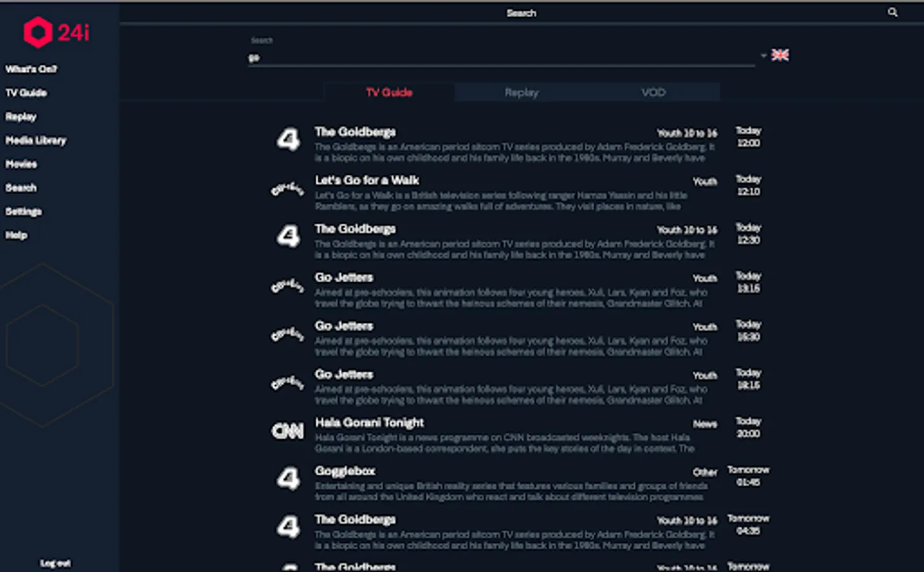Click Channel 4 logo for The Goldbergs tomorrow 04:35

coord(288,527)
